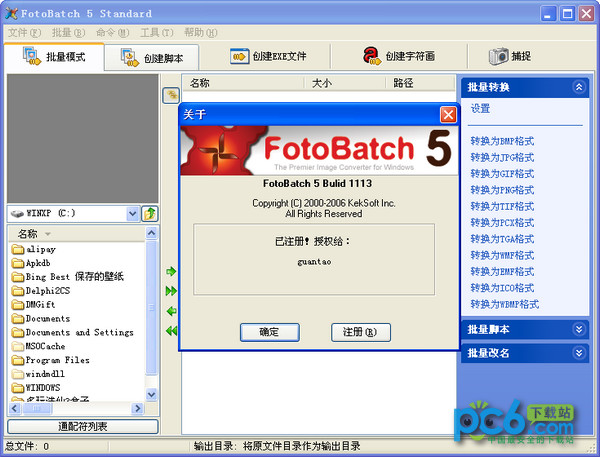
Task: Close the 关于 dialog with the red X
Action: click(448, 114)
